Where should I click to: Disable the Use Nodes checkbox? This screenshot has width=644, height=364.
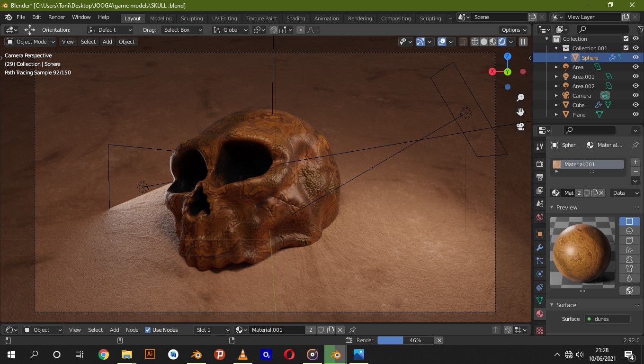tap(148, 330)
